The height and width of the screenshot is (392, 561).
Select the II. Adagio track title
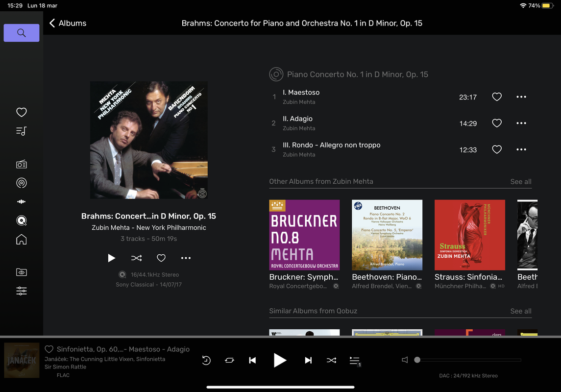297,119
